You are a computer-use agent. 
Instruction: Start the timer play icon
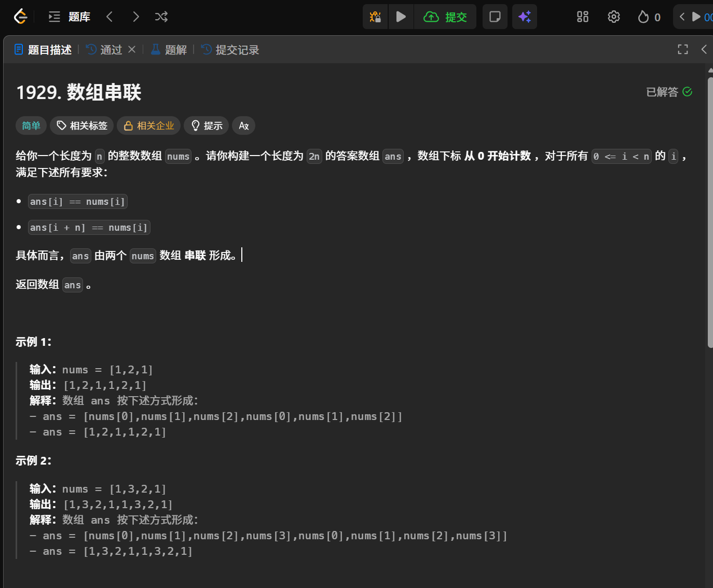(x=696, y=17)
